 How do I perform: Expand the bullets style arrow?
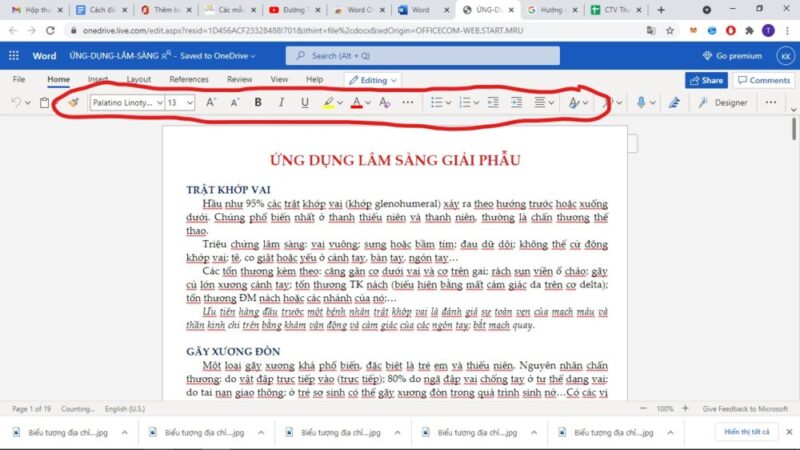(x=448, y=103)
